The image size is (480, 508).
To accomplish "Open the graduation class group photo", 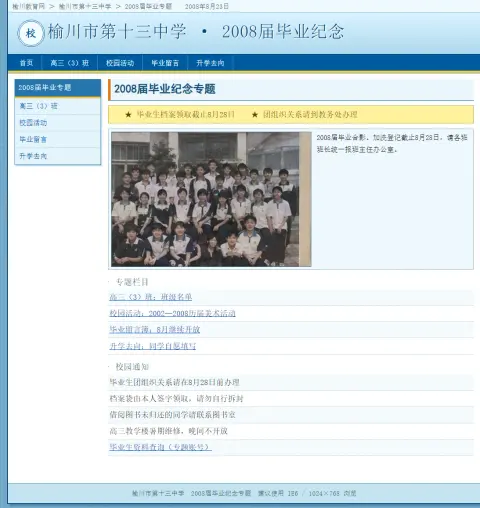I will coord(211,199).
